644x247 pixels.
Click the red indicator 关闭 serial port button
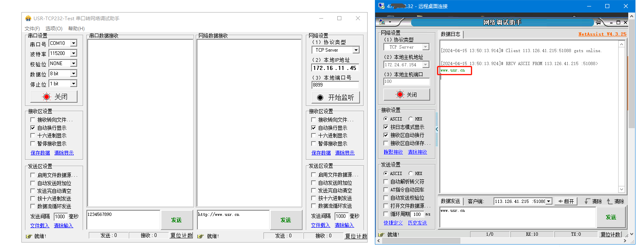[x=54, y=97]
